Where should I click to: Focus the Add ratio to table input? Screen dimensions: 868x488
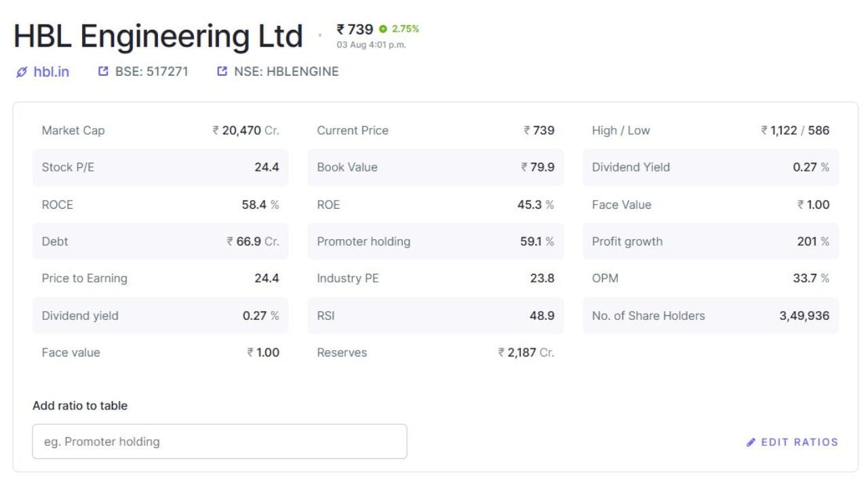220,441
